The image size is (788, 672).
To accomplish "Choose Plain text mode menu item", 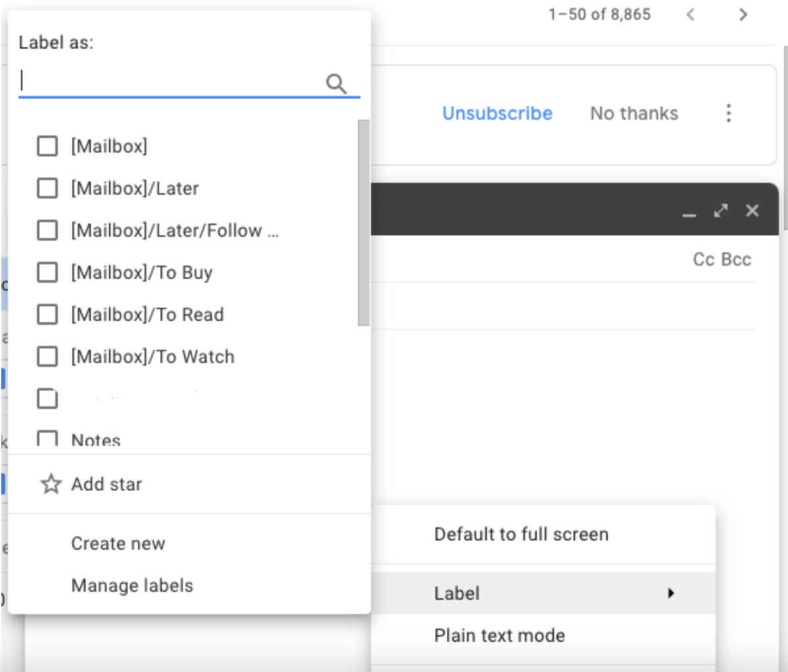I will [499, 635].
